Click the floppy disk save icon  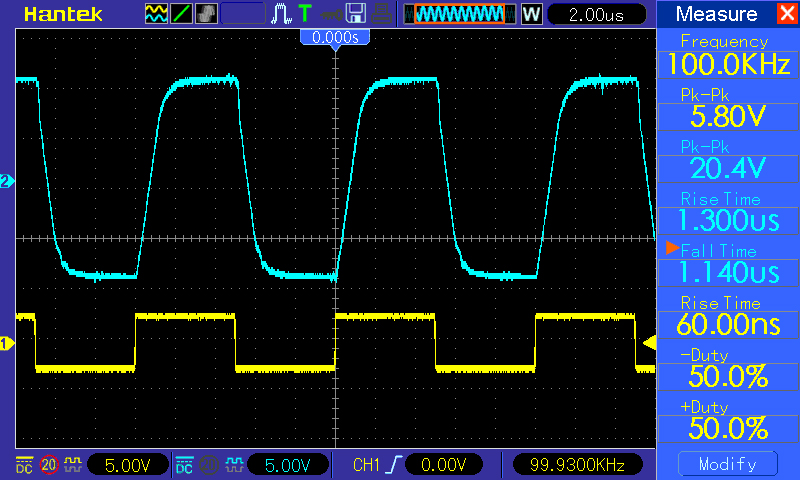[356, 14]
